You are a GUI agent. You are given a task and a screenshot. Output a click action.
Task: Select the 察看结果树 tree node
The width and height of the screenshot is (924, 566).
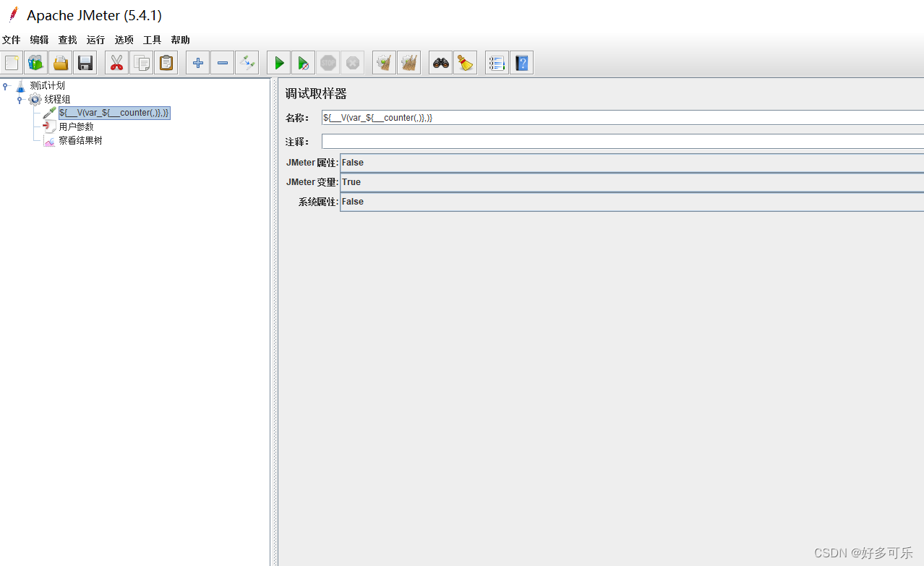80,140
